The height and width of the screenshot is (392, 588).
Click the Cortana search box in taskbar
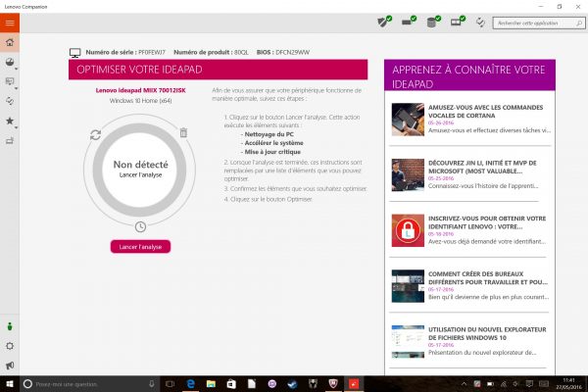pos(88,384)
